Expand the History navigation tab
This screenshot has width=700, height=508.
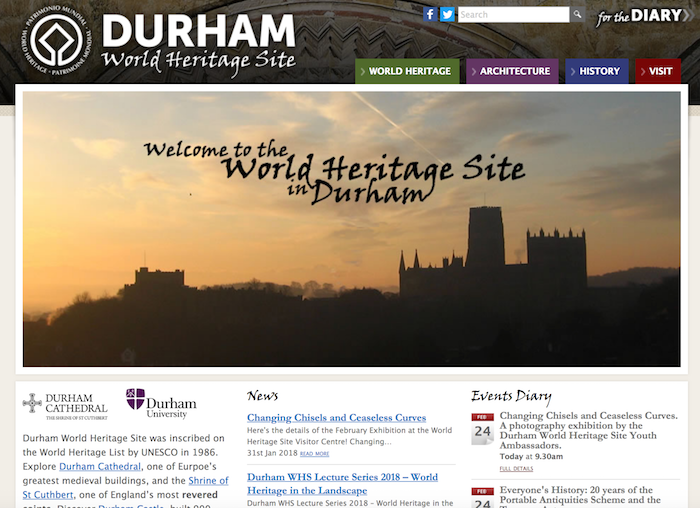[597, 71]
